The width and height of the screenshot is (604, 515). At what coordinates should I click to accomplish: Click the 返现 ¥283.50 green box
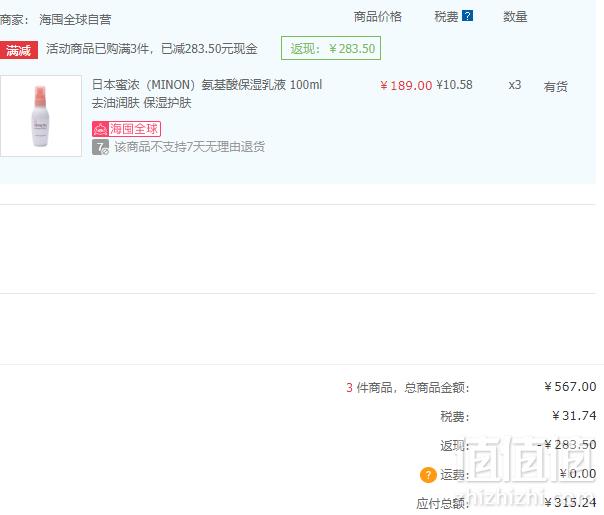pos(331,48)
